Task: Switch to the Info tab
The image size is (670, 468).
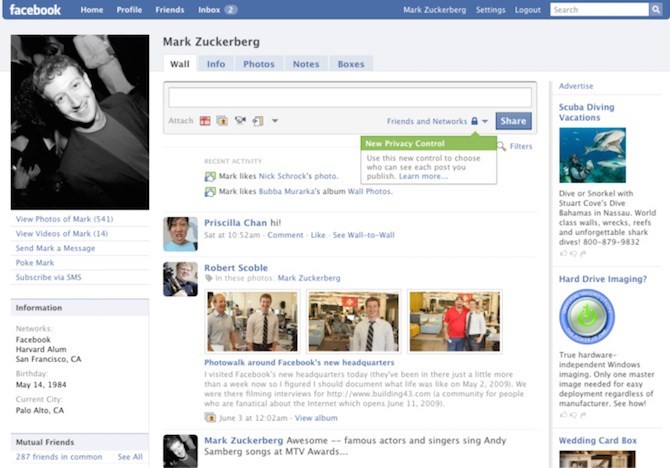Action: (216, 64)
